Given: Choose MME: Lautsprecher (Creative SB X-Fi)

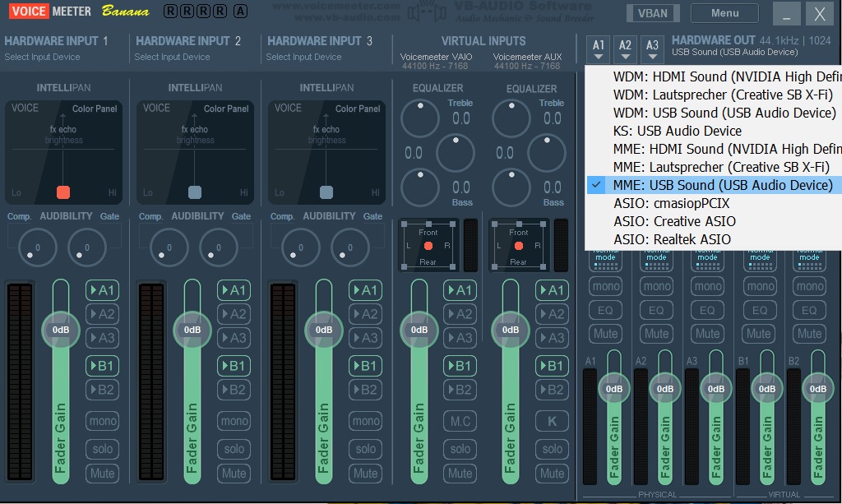Looking at the screenshot, I should tap(715, 167).
